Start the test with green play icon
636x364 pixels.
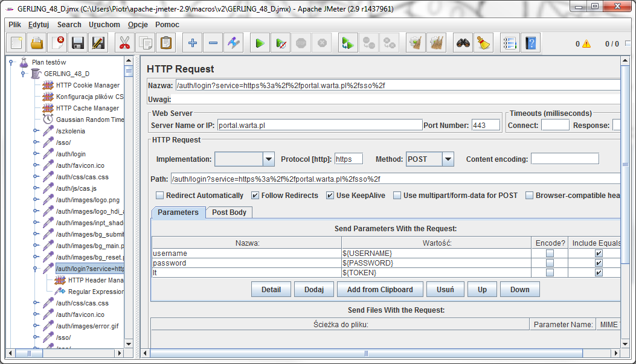260,43
